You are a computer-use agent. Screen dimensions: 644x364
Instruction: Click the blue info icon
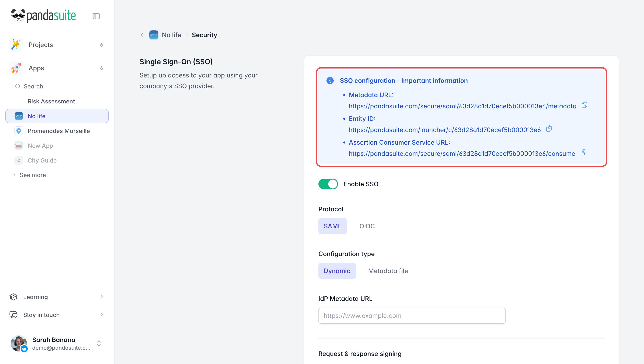tap(330, 81)
